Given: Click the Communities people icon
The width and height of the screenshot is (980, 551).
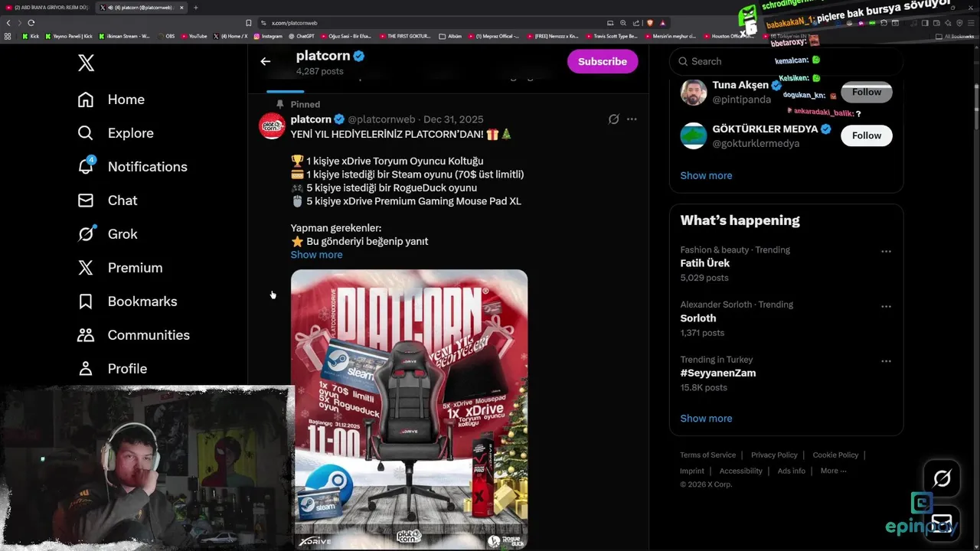Looking at the screenshot, I should (86, 335).
